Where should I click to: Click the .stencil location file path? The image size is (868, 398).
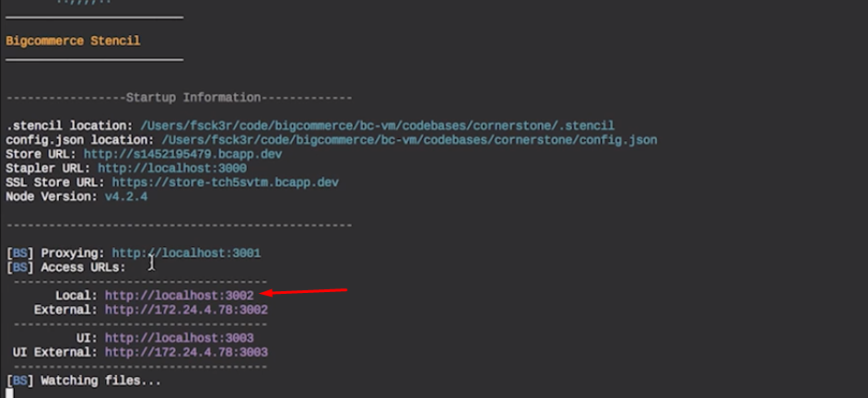coord(377,126)
